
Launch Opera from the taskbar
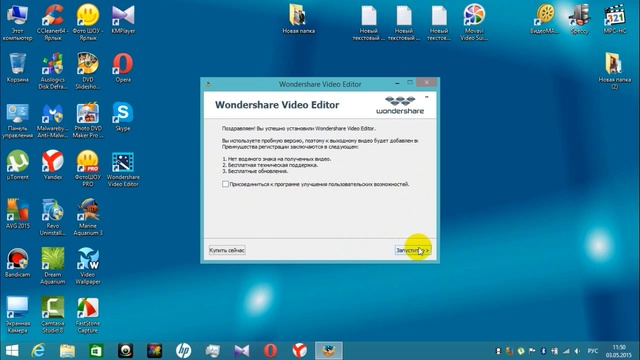pyautogui.click(x=270, y=351)
